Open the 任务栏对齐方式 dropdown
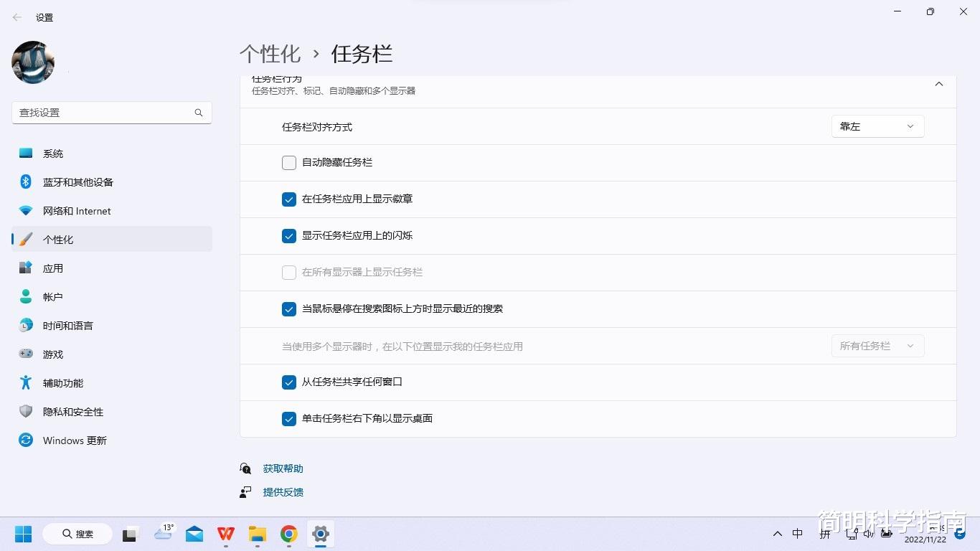 point(877,126)
